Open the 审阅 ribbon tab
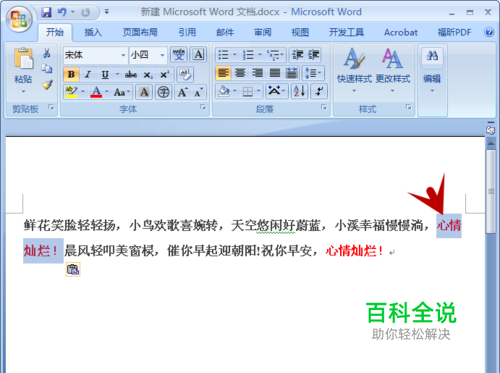The width and height of the screenshot is (500, 373). (263, 32)
